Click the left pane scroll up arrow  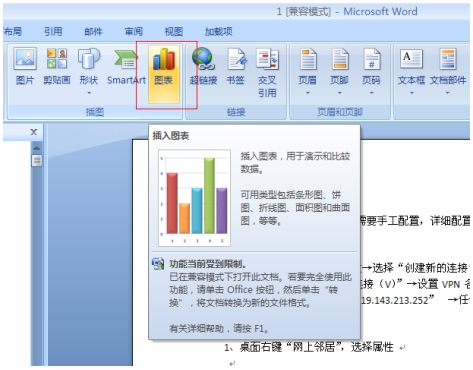[37, 148]
